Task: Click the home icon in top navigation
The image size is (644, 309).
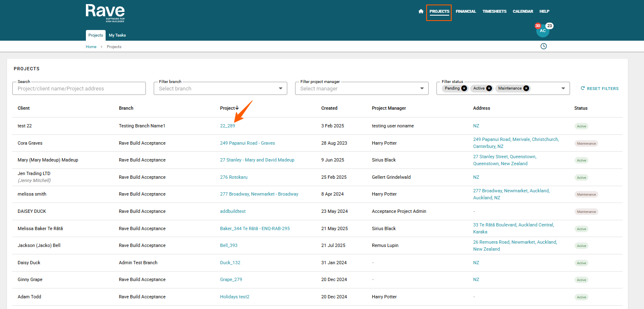Action: point(421,12)
